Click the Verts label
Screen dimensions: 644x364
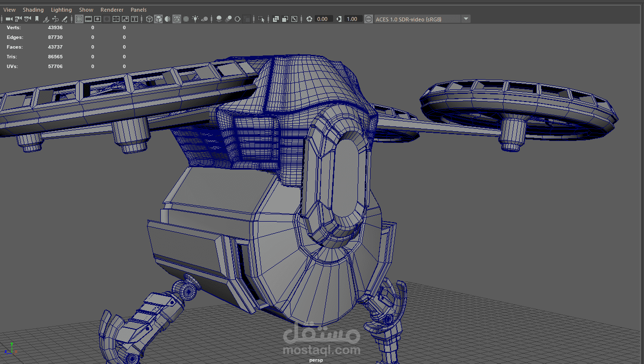point(14,28)
